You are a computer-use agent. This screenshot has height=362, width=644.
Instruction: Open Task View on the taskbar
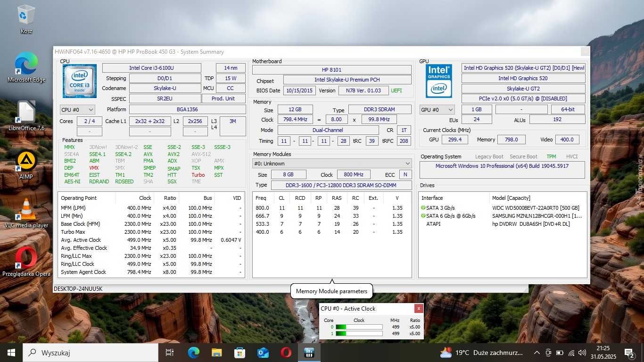pyautogui.click(x=170, y=353)
